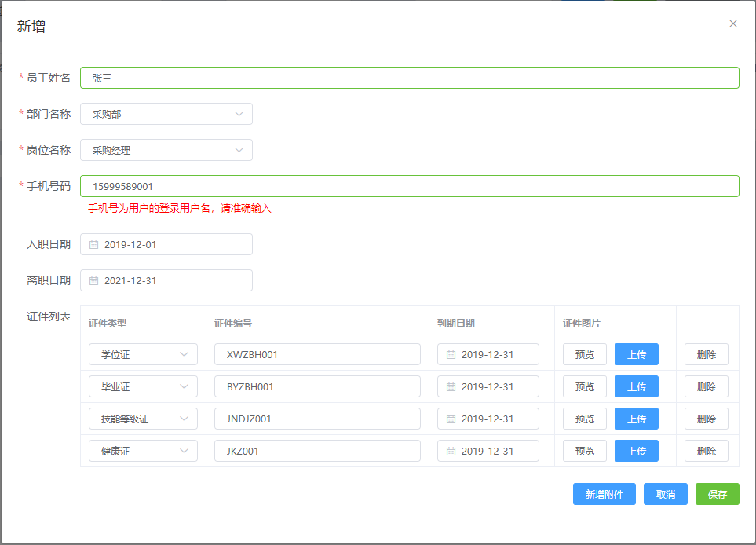756x545 pixels.
Task: Focus the 员工姓名 text field
Action: click(x=409, y=78)
